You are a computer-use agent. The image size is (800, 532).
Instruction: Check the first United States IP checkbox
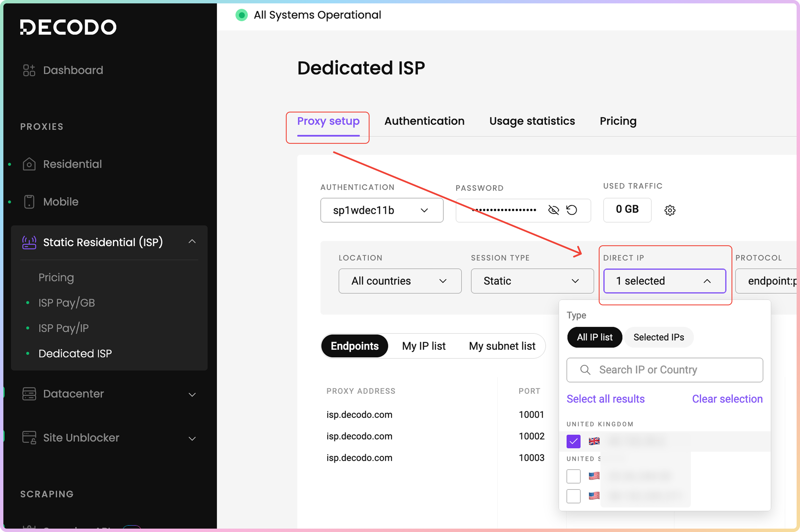tap(573, 476)
